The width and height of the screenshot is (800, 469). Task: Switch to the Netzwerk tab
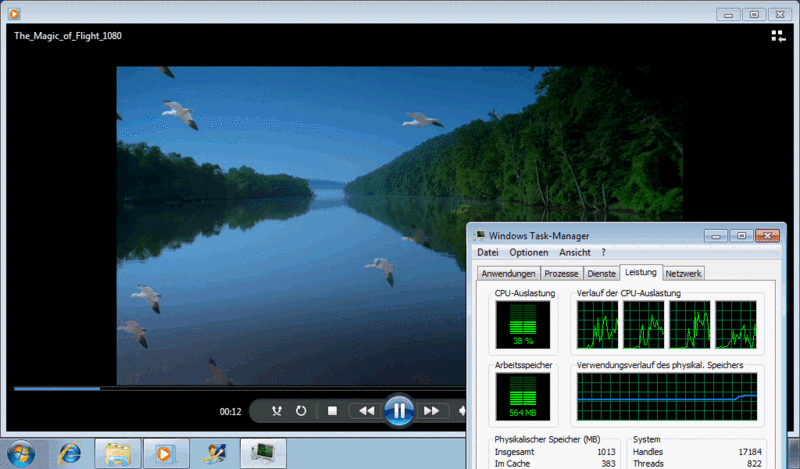683,274
